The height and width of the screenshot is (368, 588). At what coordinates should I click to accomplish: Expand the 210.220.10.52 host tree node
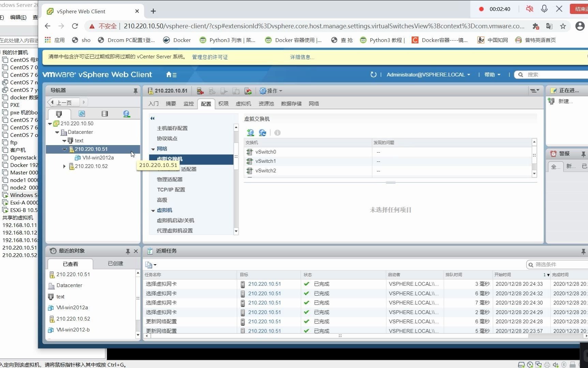64,166
